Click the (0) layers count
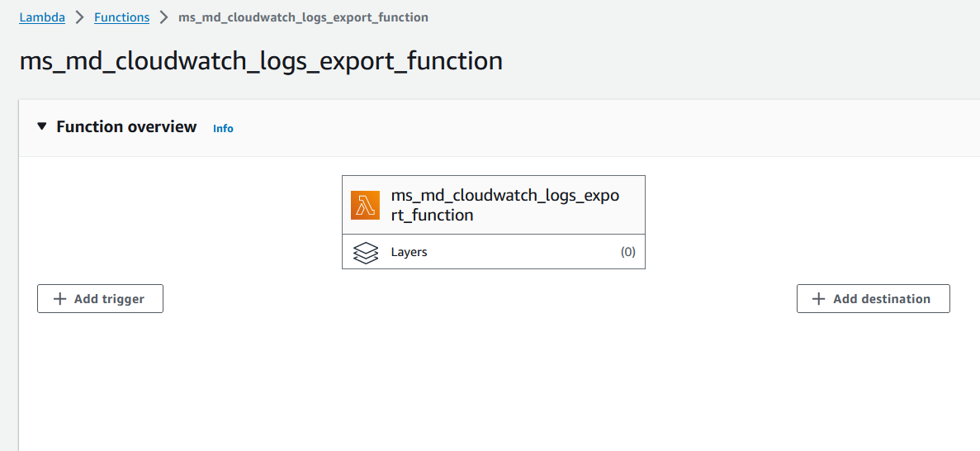The width and height of the screenshot is (980, 451). [x=627, y=252]
